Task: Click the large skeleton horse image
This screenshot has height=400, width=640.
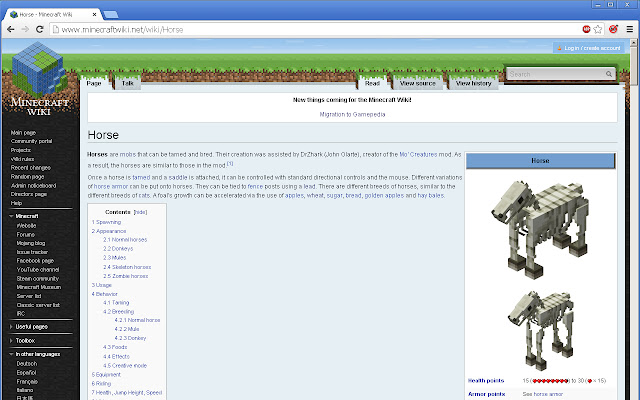Action: (x=540, y=230)
